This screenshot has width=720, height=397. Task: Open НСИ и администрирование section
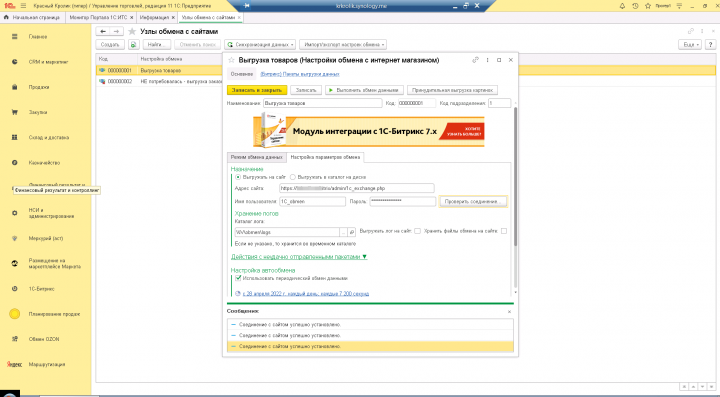tap(51, 213)
